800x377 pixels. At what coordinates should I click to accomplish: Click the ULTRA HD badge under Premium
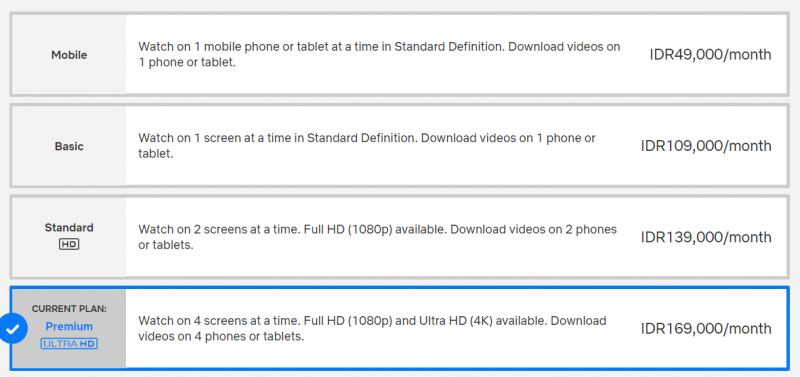[69, 344]
